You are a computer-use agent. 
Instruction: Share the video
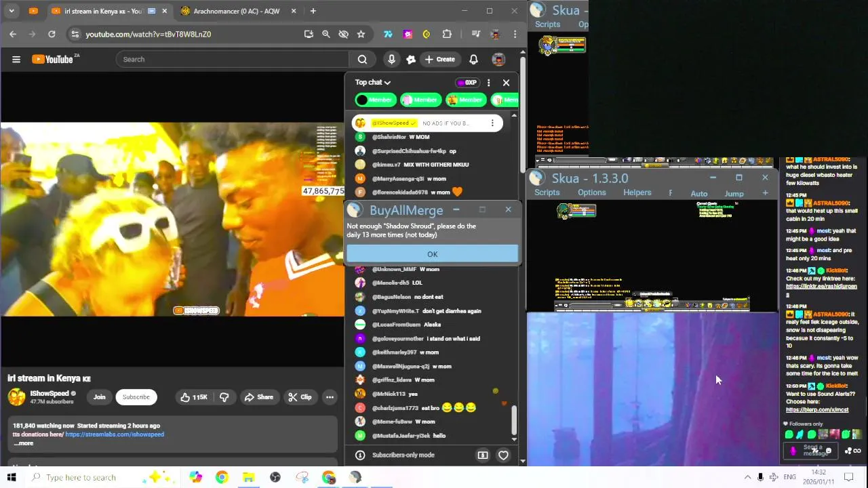click(259, 397)
